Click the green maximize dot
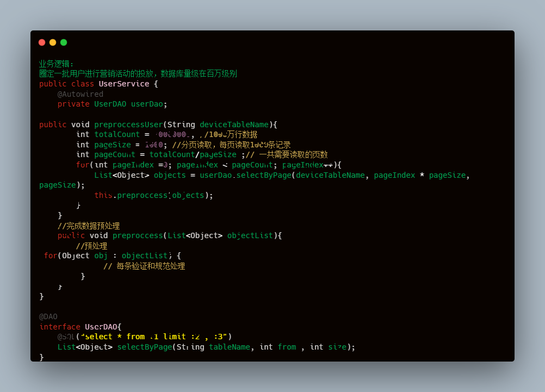The image size is (545, 392). coord(64,42)
